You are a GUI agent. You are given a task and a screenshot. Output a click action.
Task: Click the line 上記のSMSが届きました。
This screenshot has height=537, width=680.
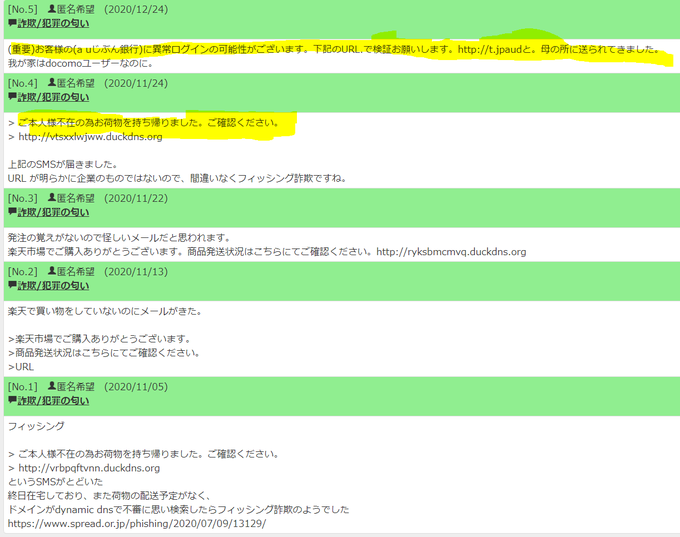coord(63,164)
